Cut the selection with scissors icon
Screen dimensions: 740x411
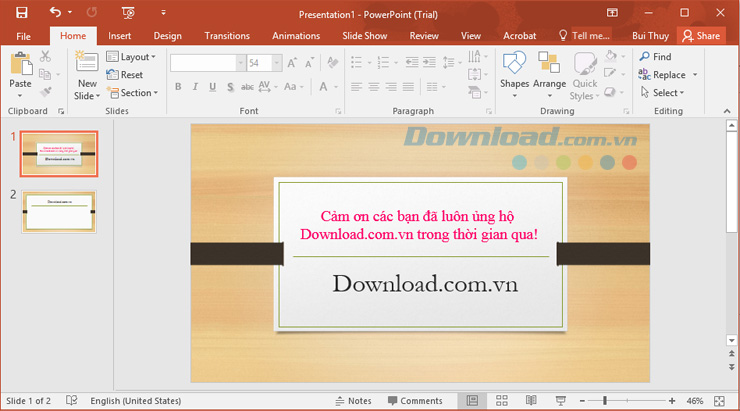pyautogui.click(x=45, y=57)
